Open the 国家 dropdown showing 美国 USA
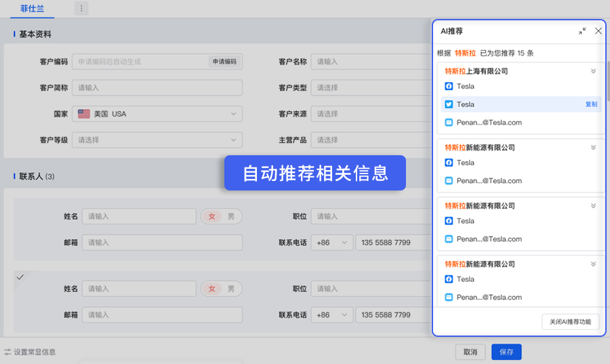This screenshot has width=610, height=364. pyautogui.click(x=157, y=114)
